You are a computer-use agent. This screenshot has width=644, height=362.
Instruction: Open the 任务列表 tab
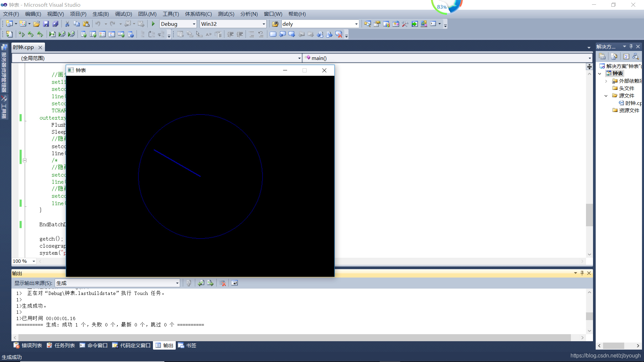click(x=61, y=346)
